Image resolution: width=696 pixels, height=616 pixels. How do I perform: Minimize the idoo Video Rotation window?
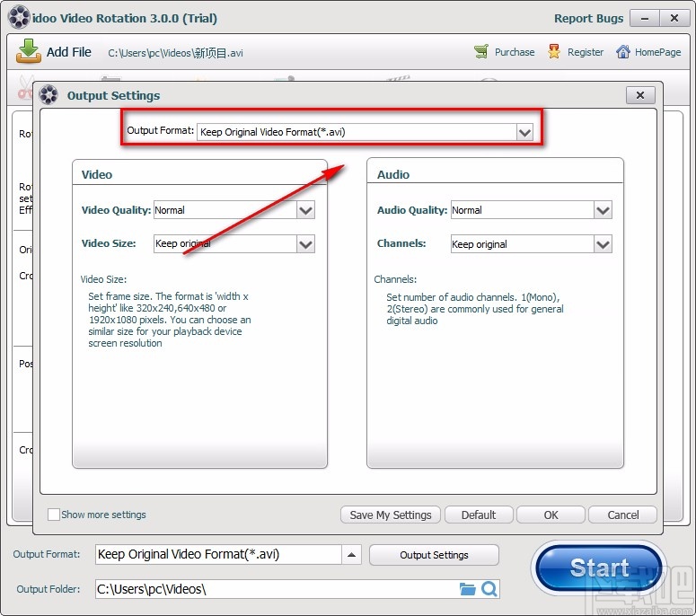click(645, 18)
